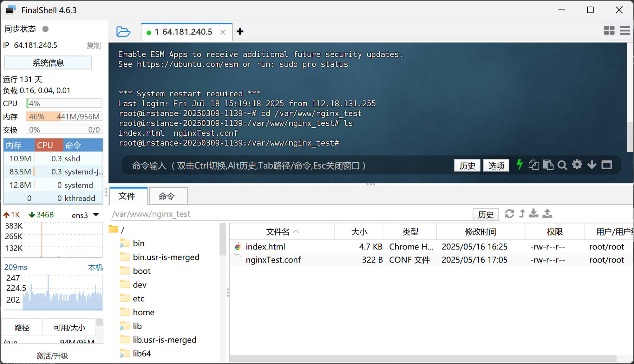
Task: Refresh the file list
Action: point(509,214)
